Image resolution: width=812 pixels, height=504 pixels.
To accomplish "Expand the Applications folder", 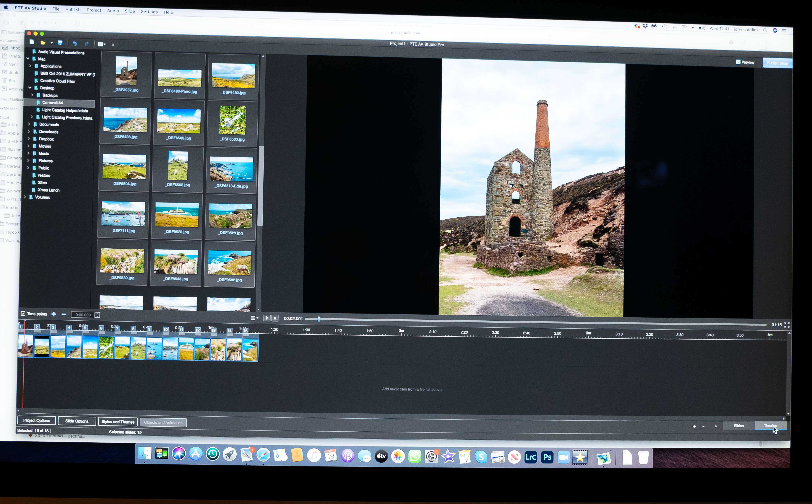I will pos(30,66).
